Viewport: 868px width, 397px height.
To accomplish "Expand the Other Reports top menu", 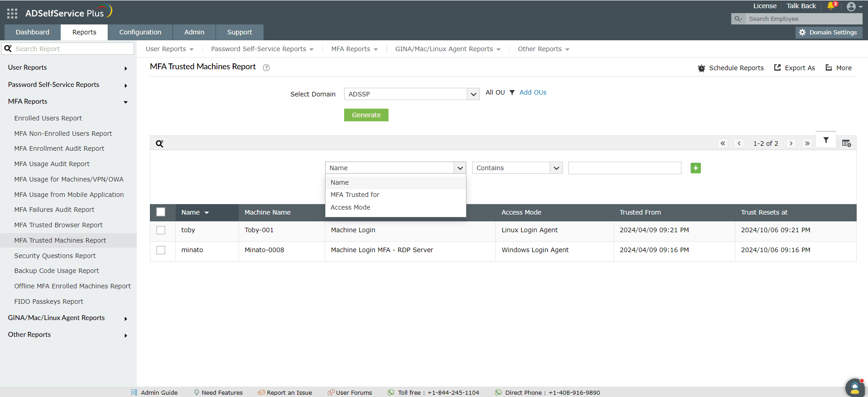I will pyautogui.click(x=543, y=49).
